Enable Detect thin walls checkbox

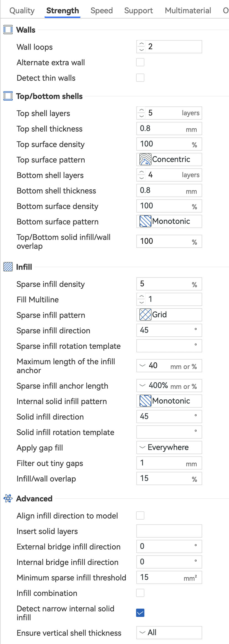(x=140, y=78)
